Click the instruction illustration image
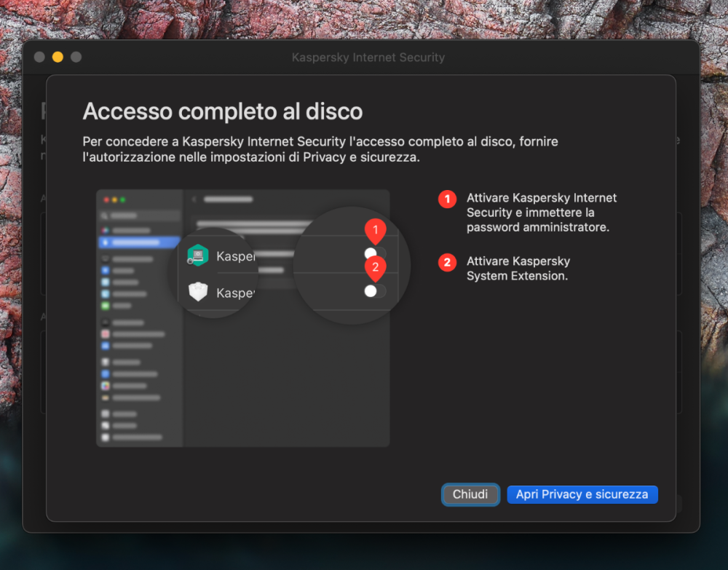 pos(253,318)
